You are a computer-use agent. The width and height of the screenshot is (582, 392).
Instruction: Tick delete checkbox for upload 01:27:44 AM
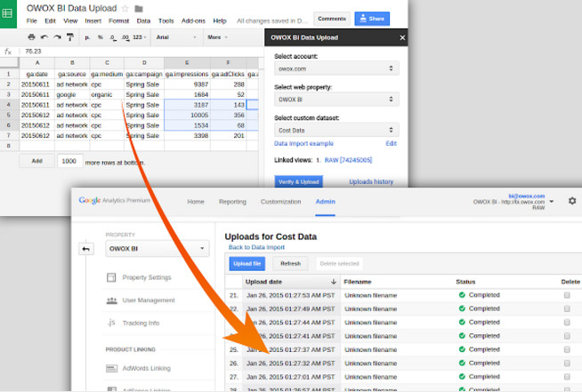[x=567, y=323]
